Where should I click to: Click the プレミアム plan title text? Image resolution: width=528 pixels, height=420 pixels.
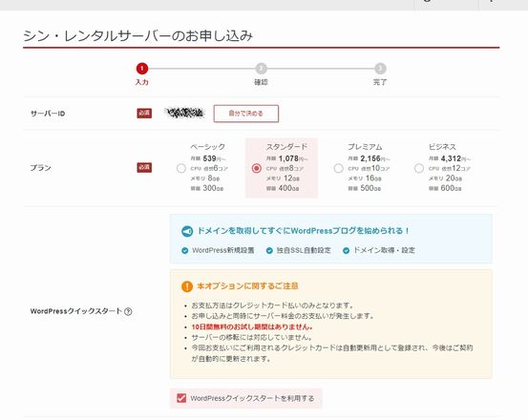pyautogui.click(x=365, y=147)
